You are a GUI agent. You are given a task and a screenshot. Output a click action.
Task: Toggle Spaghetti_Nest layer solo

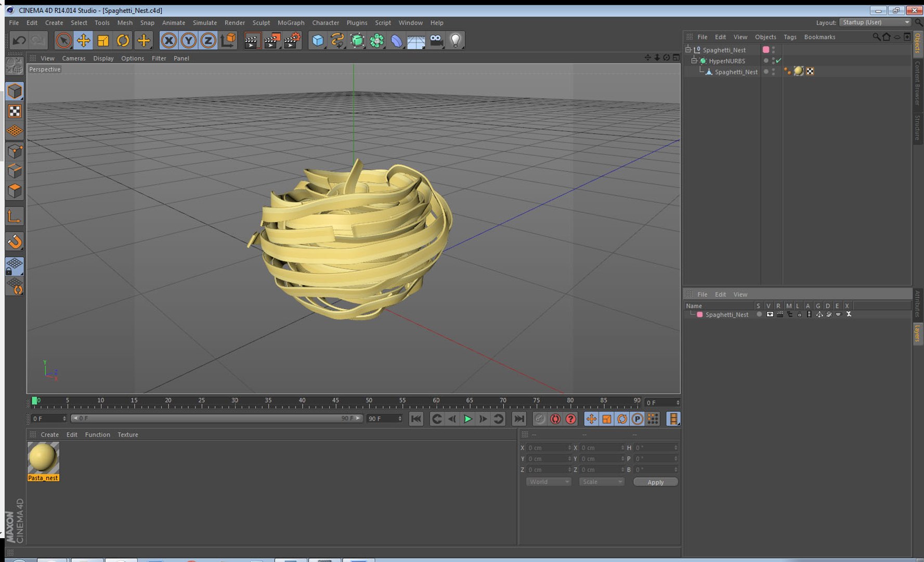coord(759,314)
